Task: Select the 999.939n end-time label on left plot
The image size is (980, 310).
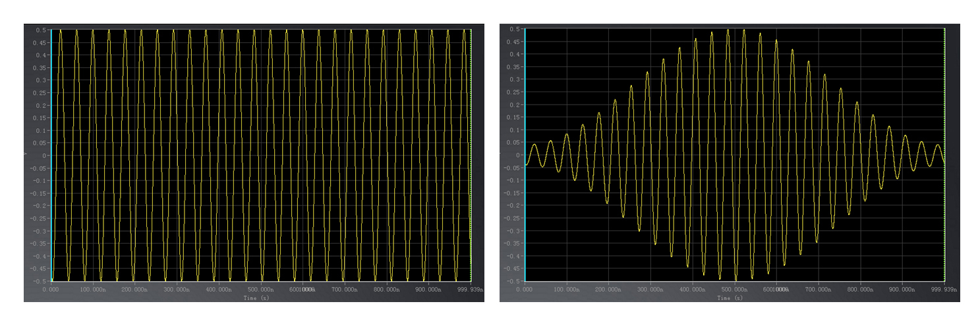Action: [x=471, y=289]
